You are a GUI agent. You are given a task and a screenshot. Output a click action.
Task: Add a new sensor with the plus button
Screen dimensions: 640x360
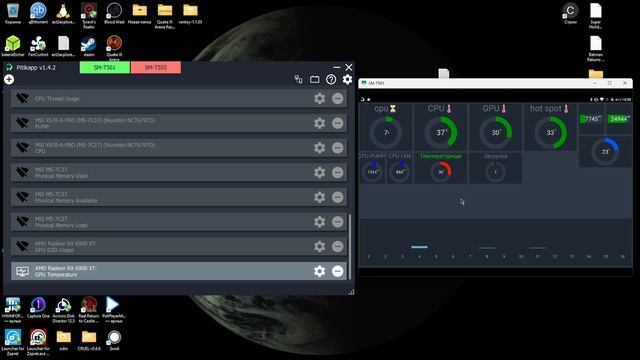(x=9, y=79)
